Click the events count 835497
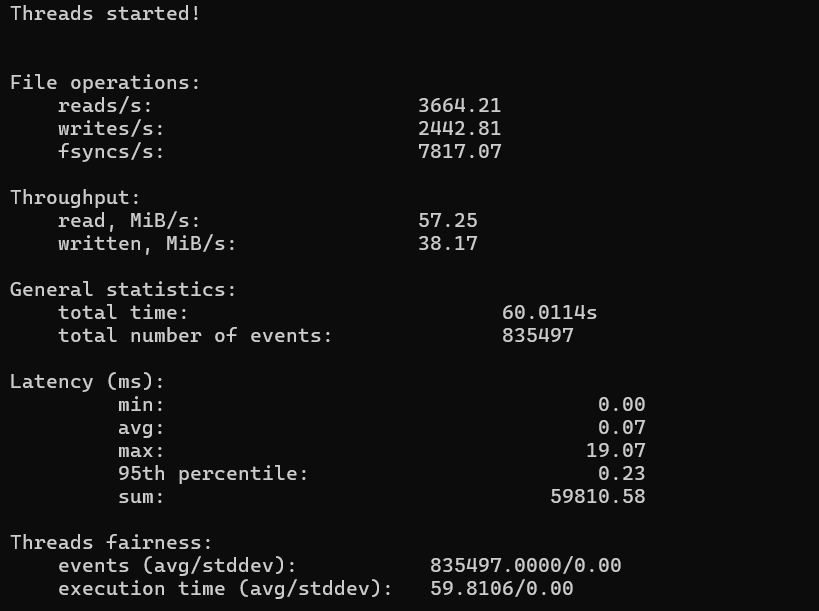 coord(537,335)
